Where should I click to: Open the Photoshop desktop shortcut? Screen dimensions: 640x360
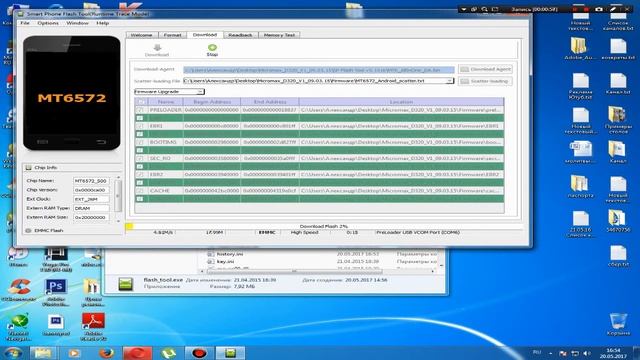56,292
